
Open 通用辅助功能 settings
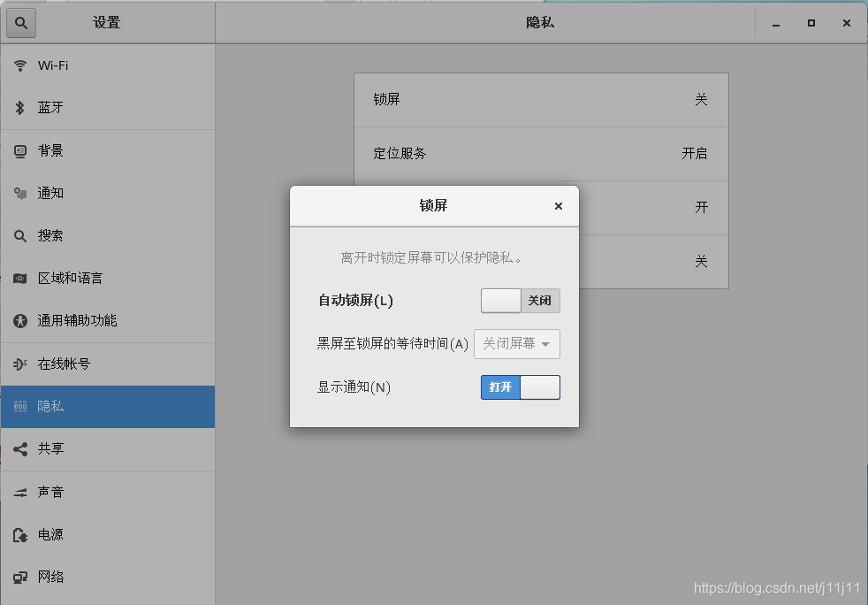[108, 321]
